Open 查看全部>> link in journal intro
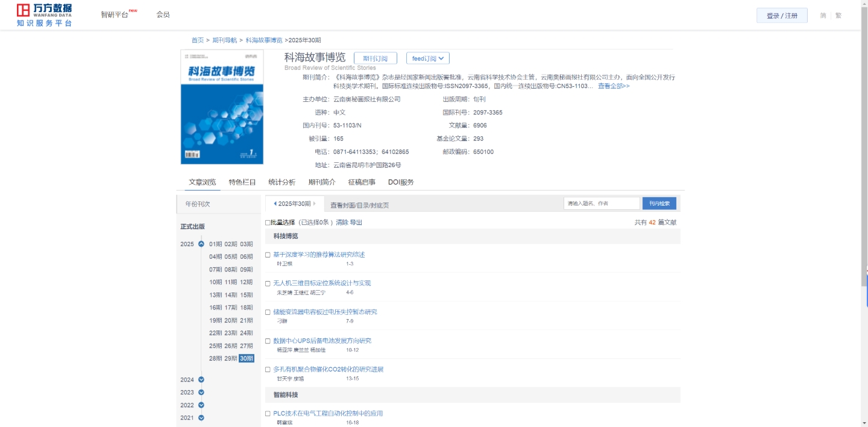The height and width of the screenshot is (427, 868). (614, 86)
